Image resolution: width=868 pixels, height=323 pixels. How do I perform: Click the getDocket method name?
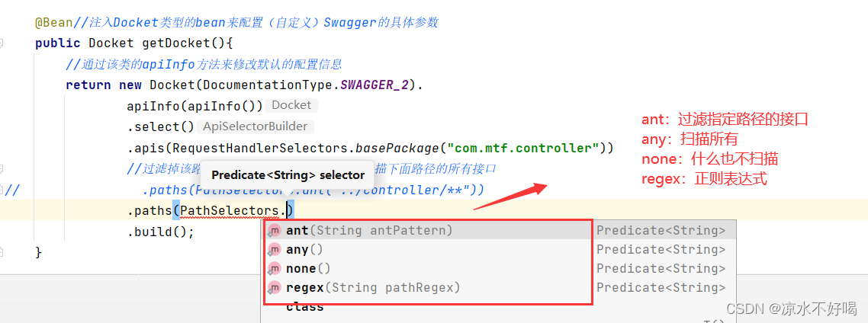coord(178,43)
